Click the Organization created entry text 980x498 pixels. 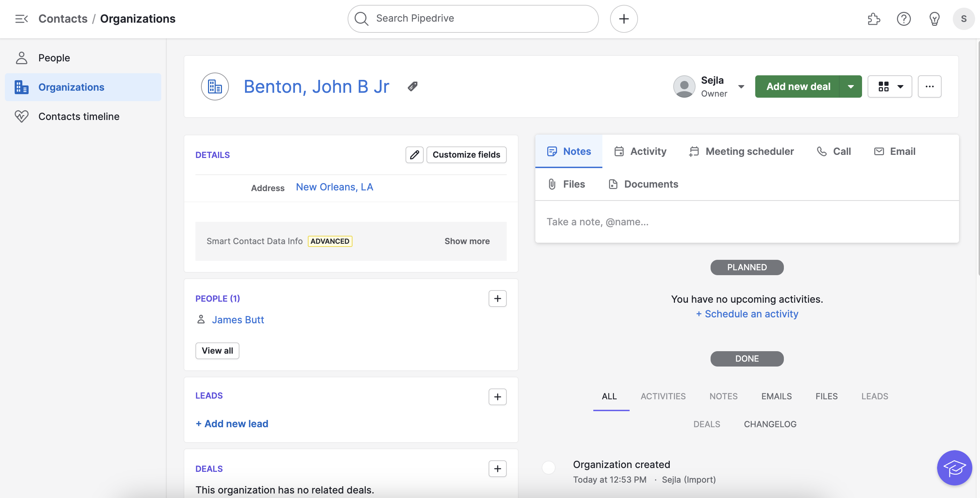621,464
